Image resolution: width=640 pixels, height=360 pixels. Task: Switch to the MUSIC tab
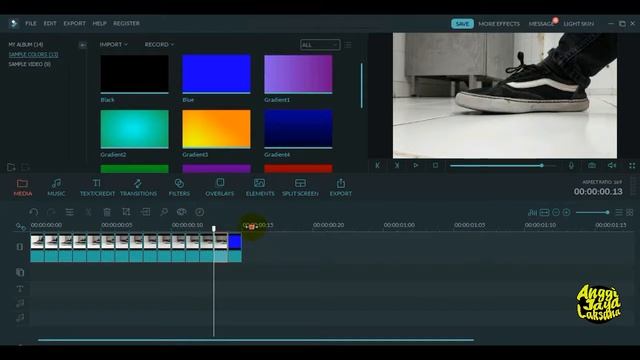[x=56, y=187]
